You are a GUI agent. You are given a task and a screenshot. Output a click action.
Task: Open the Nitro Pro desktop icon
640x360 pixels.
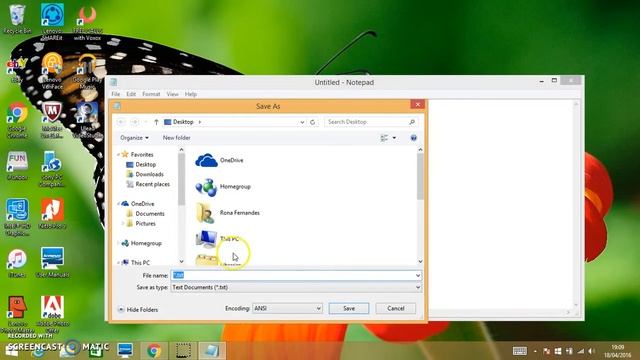coord(52,213)
